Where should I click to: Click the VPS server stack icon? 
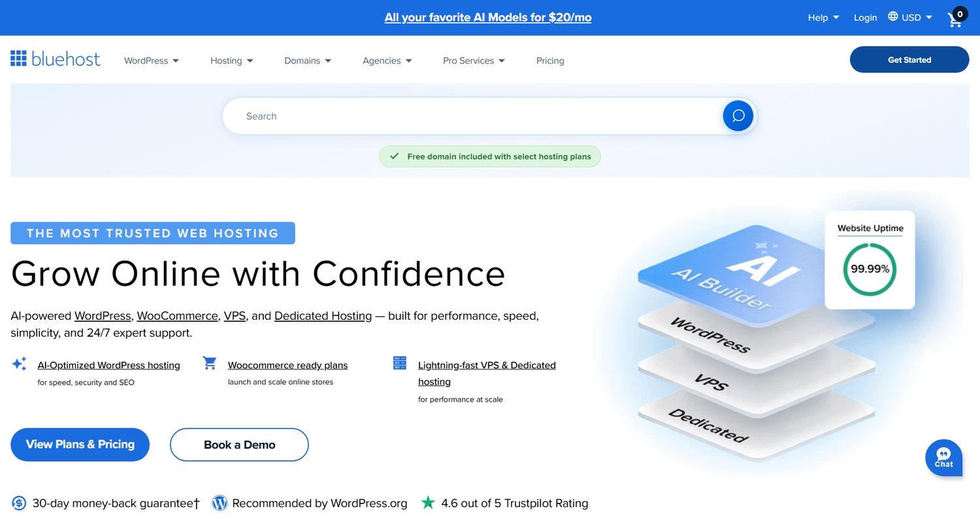pos(400,363)
